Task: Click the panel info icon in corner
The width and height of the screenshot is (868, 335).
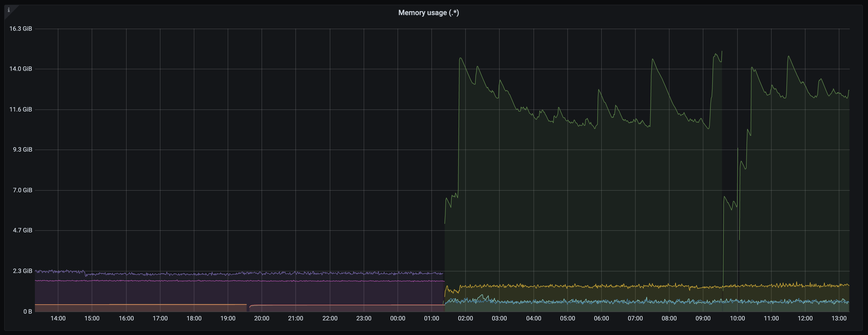Action: (9, 10)
